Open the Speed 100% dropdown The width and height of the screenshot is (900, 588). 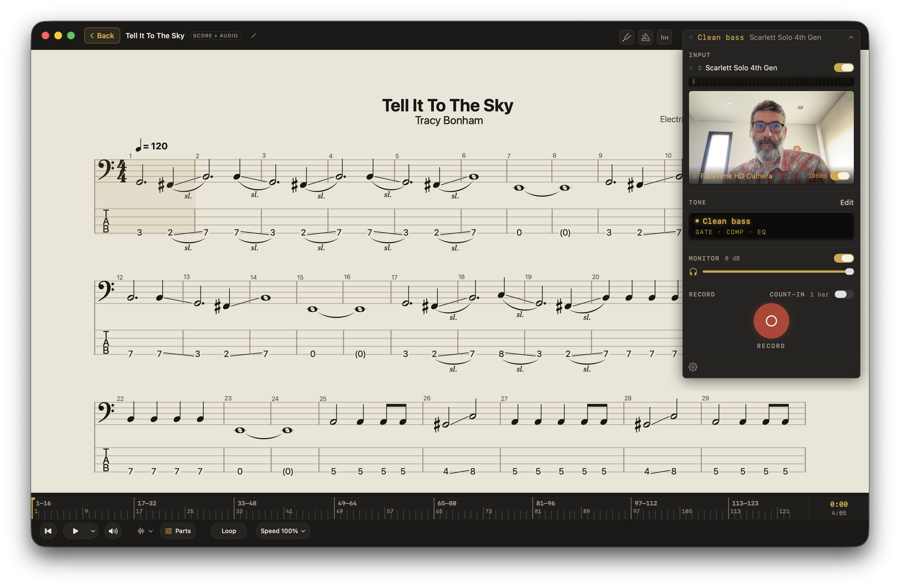(x=283, y=531)
